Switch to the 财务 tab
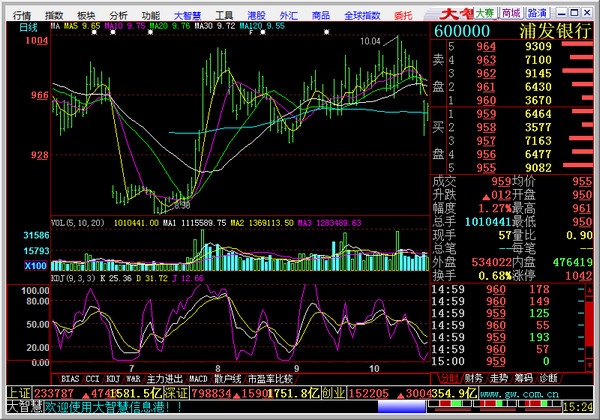 click(x=474, y=378)
